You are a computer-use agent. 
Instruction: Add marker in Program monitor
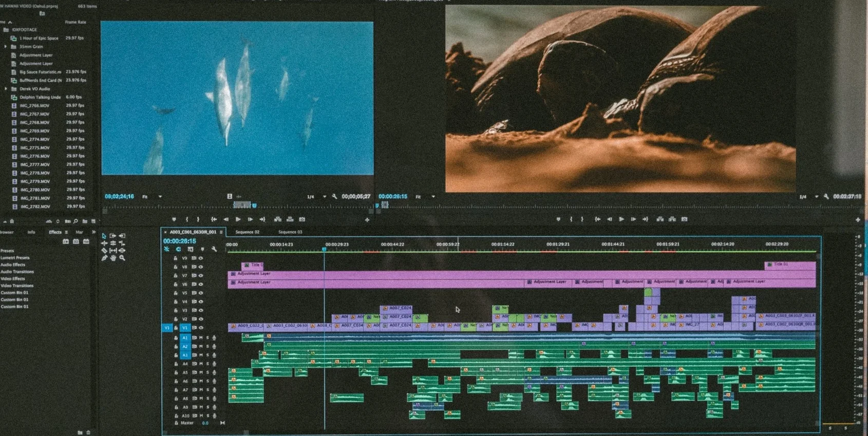point(558,219)
